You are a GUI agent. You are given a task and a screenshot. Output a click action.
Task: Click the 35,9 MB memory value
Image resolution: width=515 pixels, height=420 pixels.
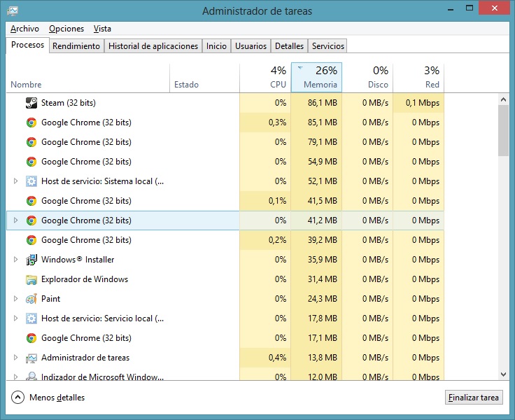tap(322, 260)
